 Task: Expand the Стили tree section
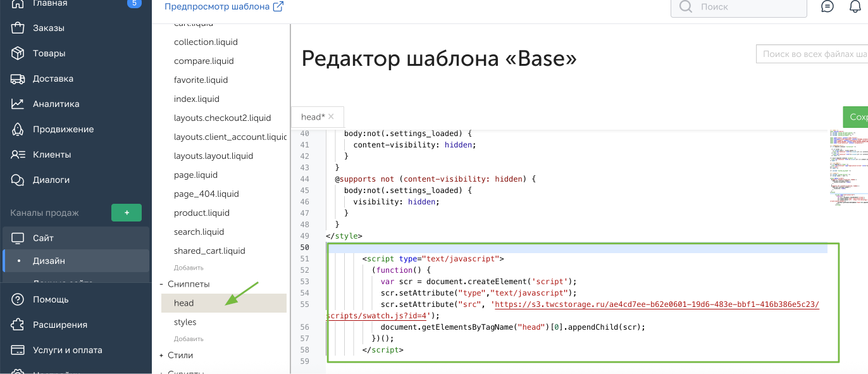tap(162, 355)
